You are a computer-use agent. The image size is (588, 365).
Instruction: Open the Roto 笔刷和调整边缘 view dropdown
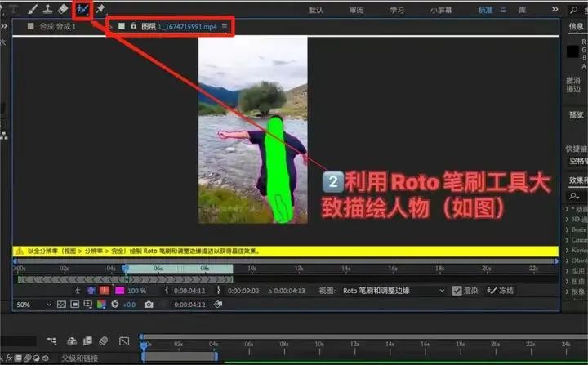pos(394,290)
